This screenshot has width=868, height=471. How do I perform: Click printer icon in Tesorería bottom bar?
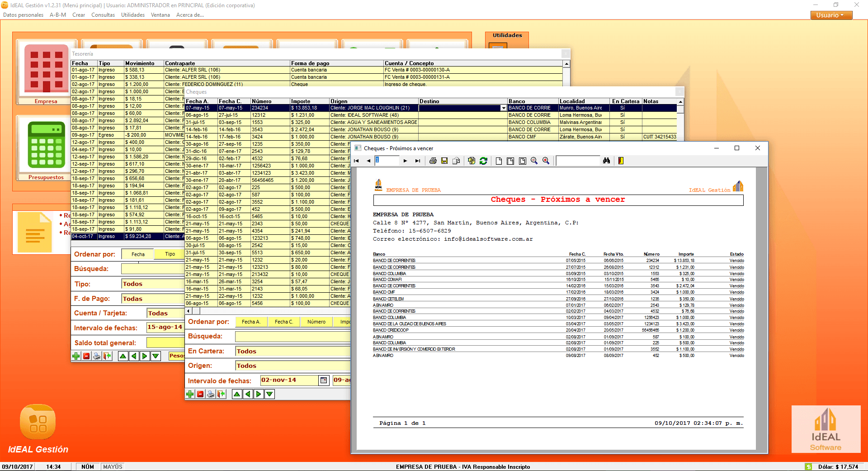(97, 356)
